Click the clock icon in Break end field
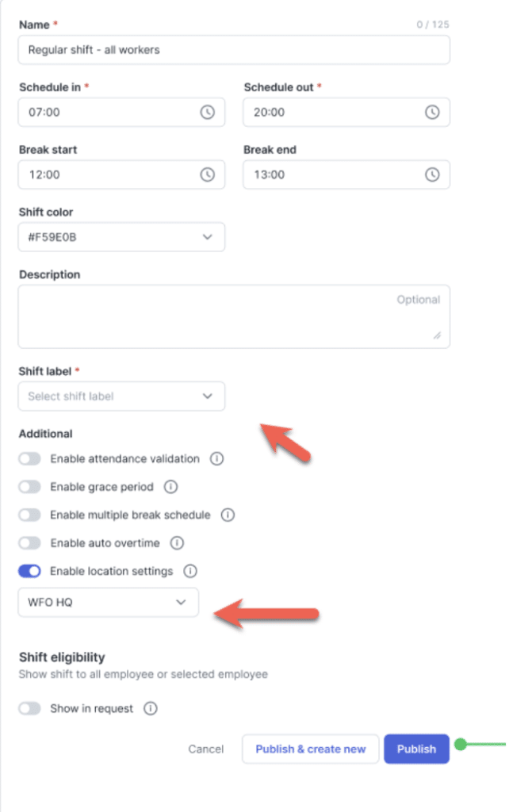This screenshot has height=812, width=509. [x=432, y=174]
